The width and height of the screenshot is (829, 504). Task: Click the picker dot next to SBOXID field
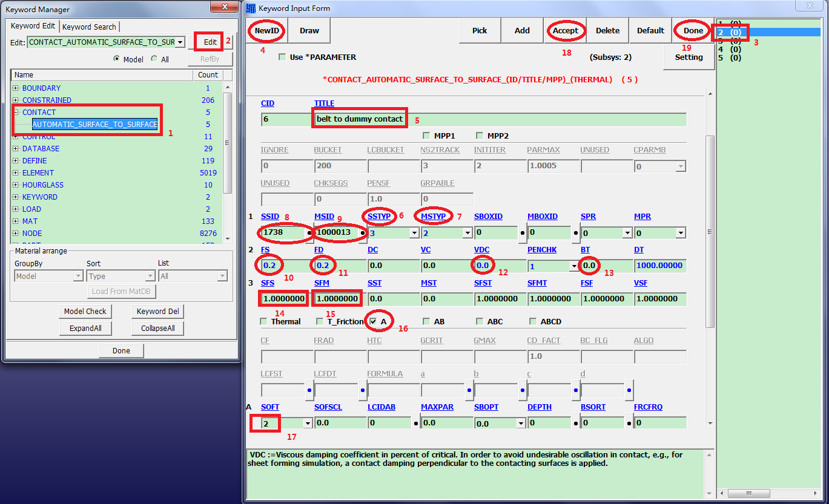(522, 232)
